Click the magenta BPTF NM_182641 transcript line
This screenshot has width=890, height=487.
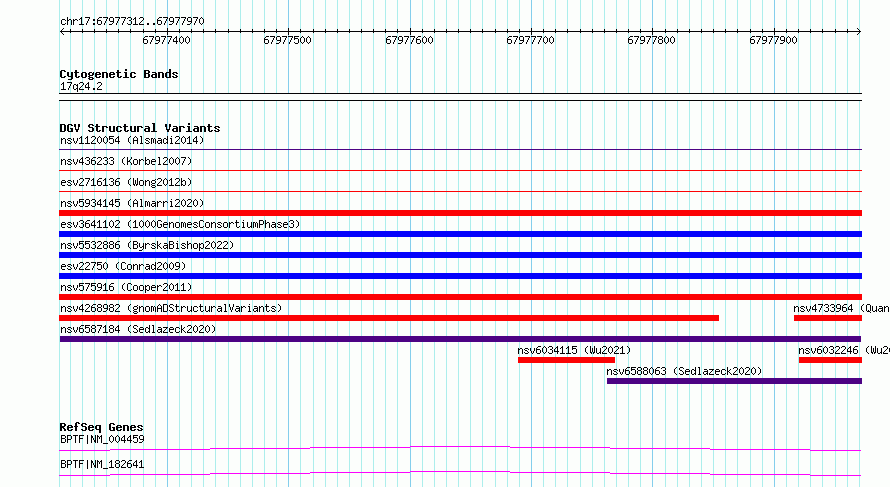click(x=460, y=473)
